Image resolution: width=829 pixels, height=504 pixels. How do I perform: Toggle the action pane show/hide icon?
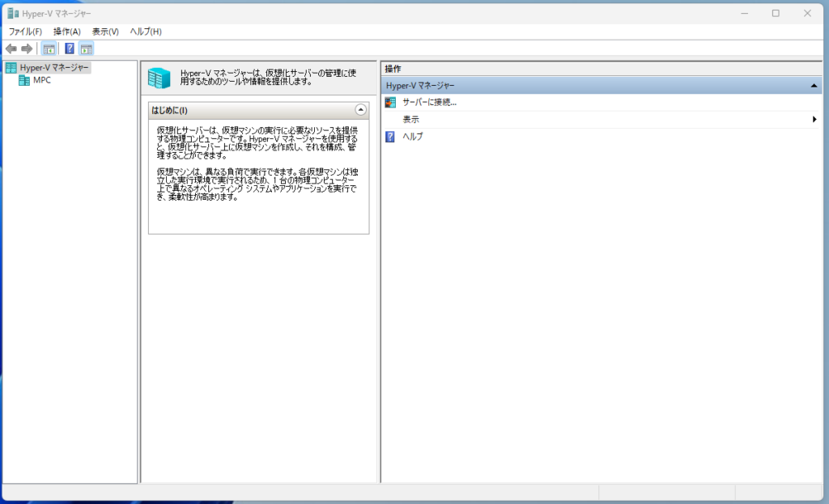(86, 49)
